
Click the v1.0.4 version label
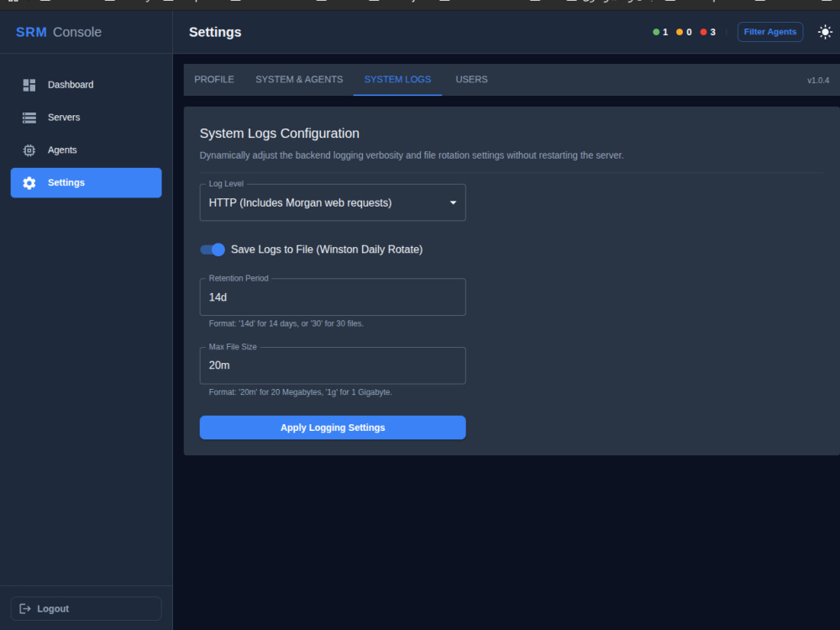click(x=818, y=81)
